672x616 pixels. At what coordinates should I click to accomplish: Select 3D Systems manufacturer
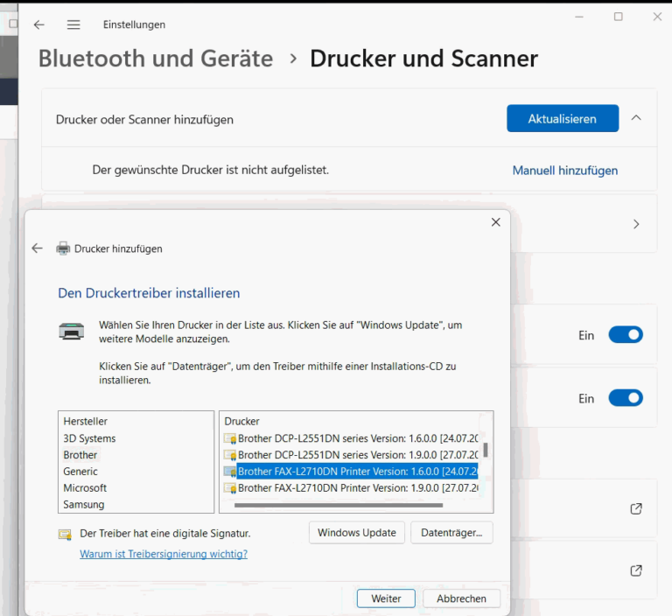coord(89,438)
